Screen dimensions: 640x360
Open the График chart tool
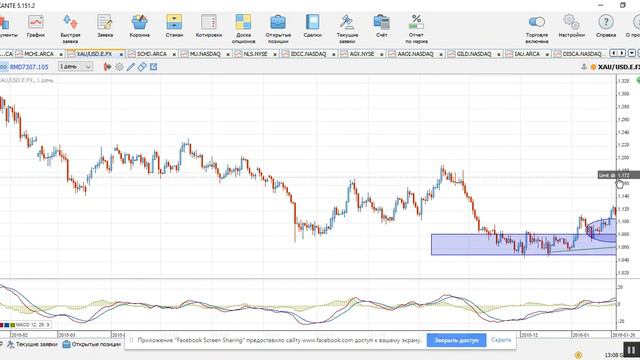[x=36, y=26]
